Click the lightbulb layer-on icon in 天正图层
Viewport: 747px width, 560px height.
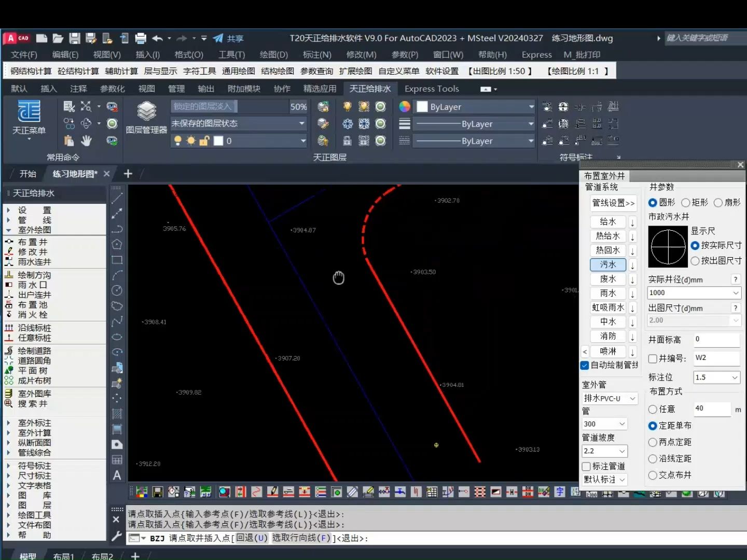(348, 106)
